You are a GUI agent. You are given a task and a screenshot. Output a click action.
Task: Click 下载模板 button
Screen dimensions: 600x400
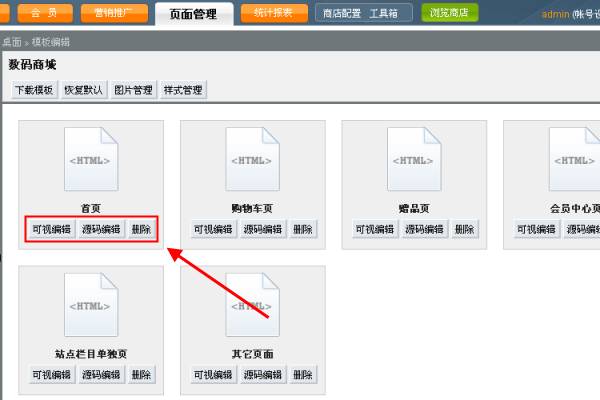tap(34, 90)
